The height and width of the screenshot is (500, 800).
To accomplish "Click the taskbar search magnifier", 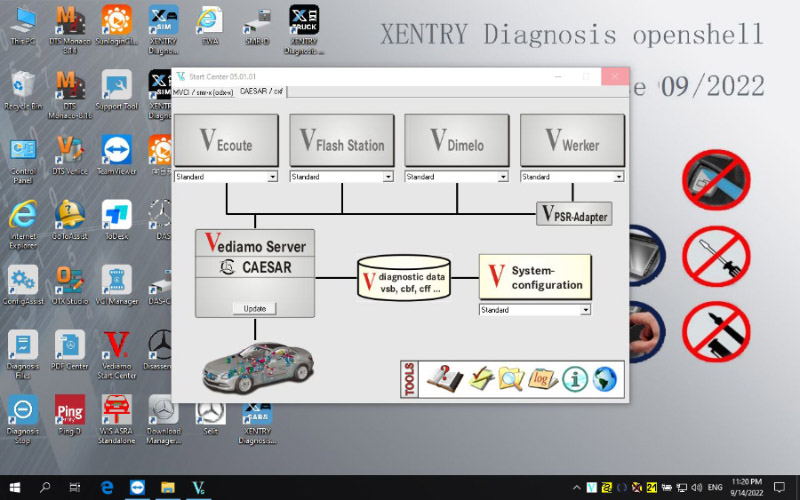I will (x=45, y=487).
